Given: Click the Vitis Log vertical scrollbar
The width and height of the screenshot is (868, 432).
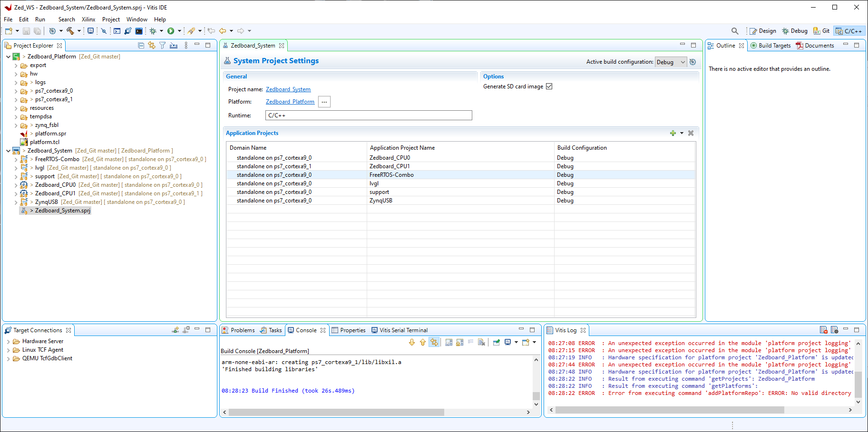Looking at the screenshot, I should pyautogui.click(x=858, y=384).
